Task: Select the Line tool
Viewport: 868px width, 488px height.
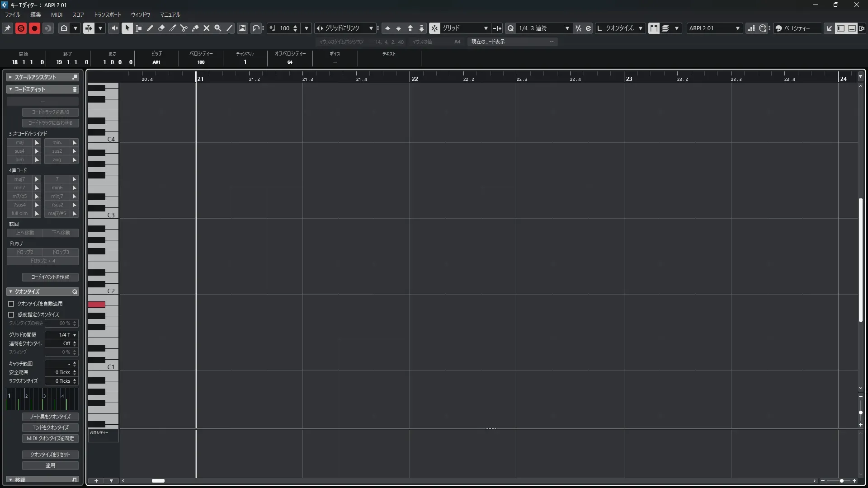Action: 230,28
